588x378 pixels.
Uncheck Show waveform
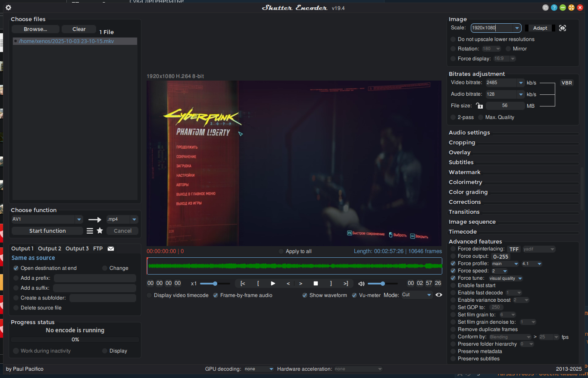(305, 295)
